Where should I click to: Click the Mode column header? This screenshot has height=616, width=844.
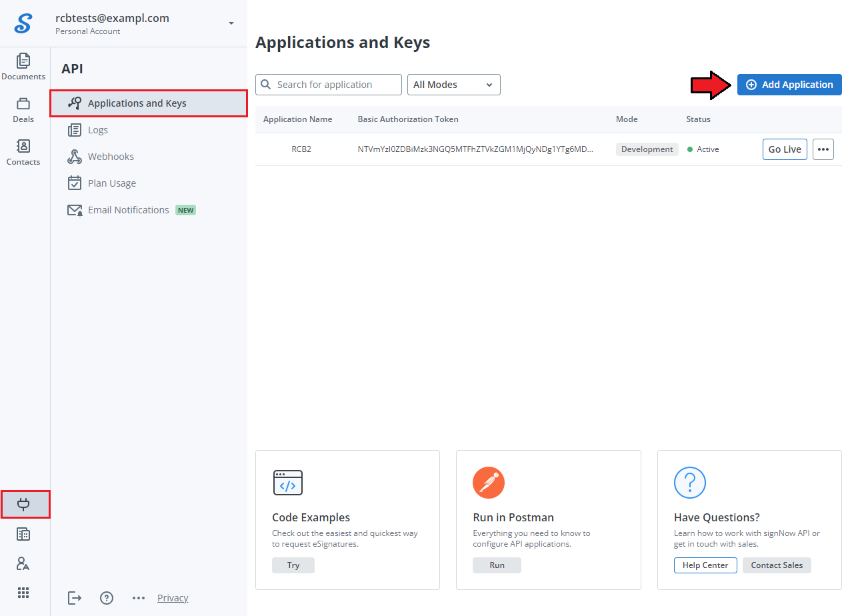point(627,119)
